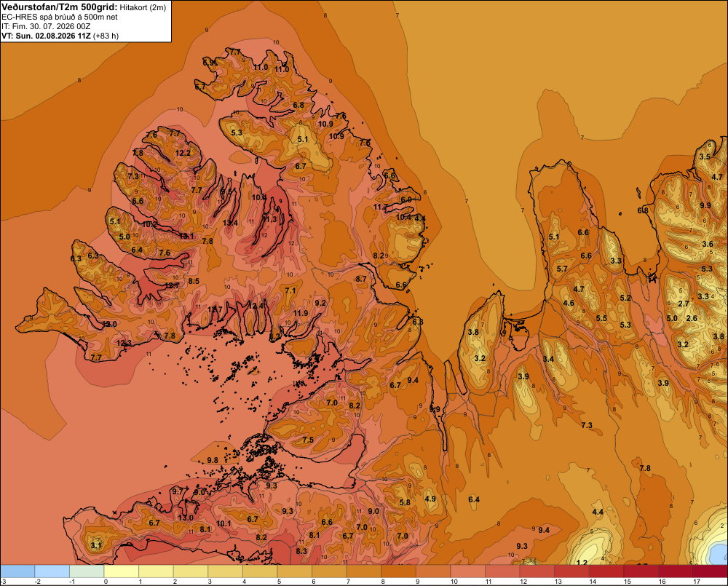Select the orange 7 to 8 legend swatch
728x586 pixels.
click(x=364, y=571)
